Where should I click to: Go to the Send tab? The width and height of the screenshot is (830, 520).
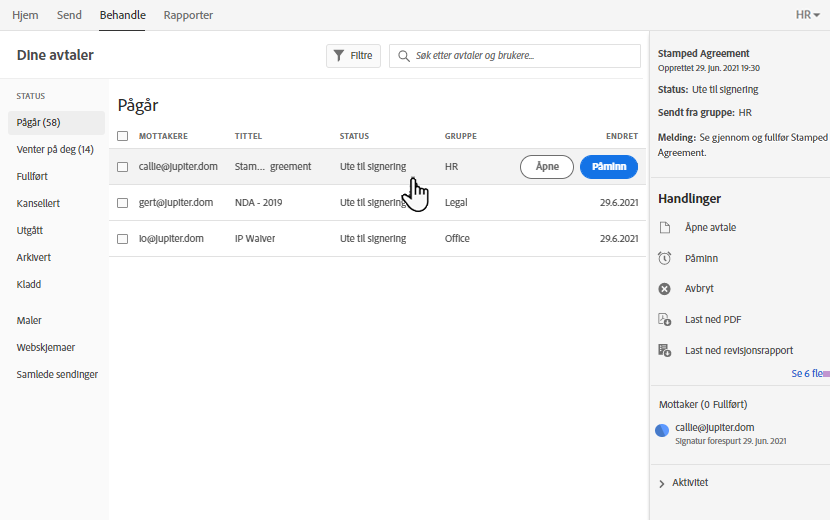70,15
